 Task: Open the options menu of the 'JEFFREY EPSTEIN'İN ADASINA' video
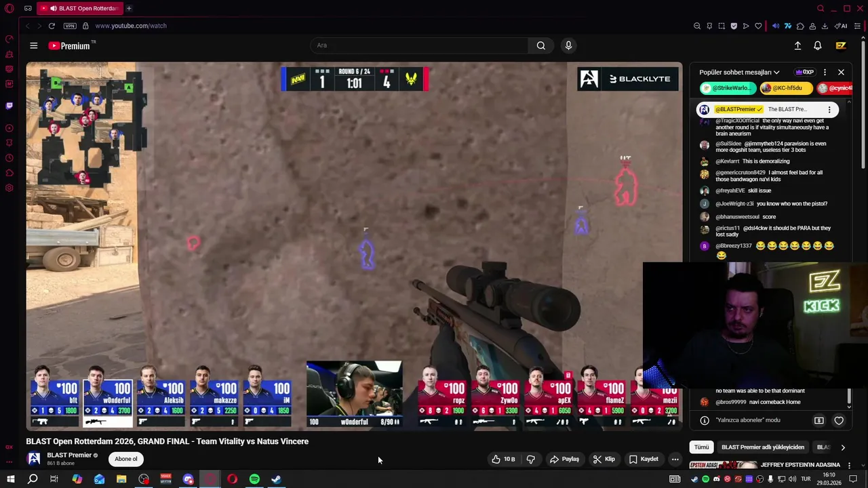click(849, 466)
